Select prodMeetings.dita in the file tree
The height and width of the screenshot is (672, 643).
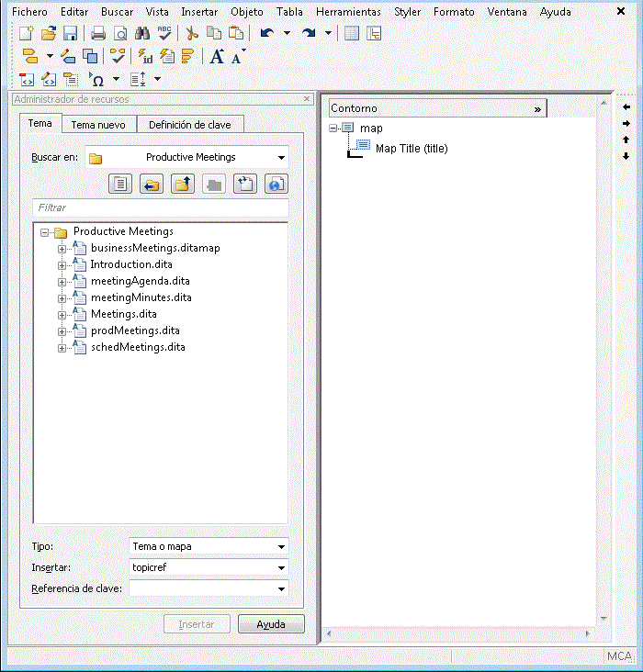point(135,330)
